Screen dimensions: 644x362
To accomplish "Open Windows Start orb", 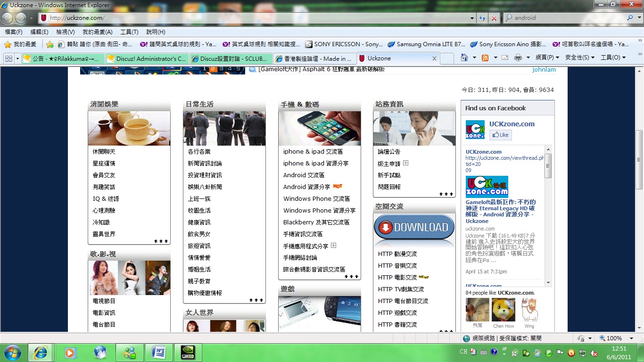I will click(12, 353).
